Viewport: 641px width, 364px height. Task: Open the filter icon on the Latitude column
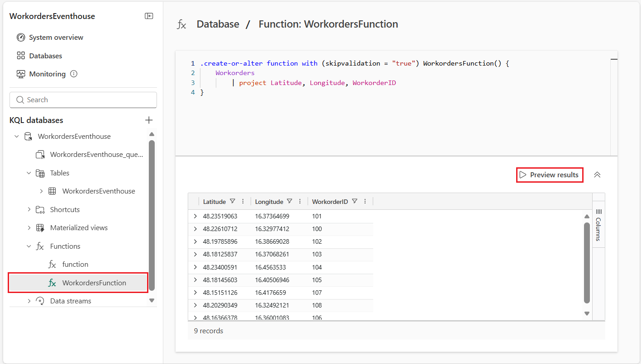pyautogui.click(x=232, y=201)
